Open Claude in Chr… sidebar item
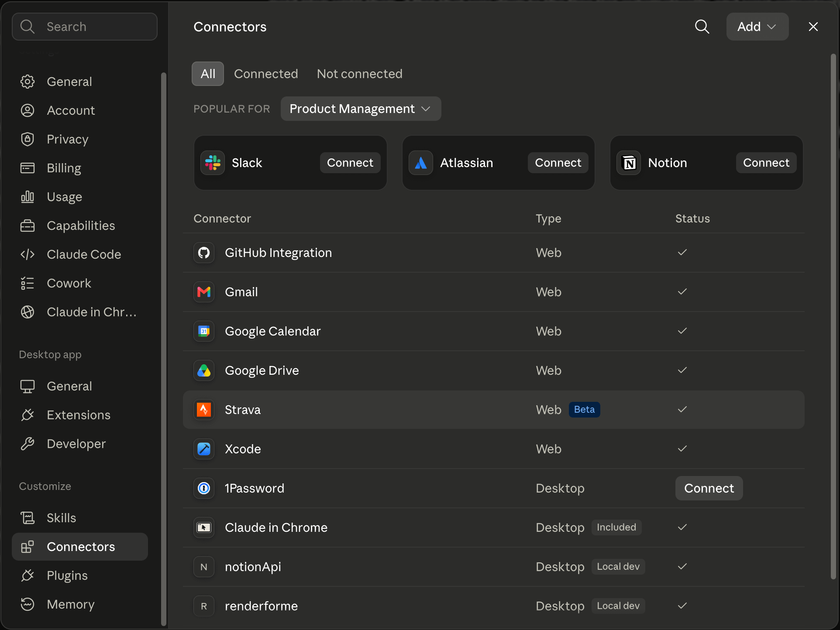The width and height of the screenshot is (840, 630). 80,312
